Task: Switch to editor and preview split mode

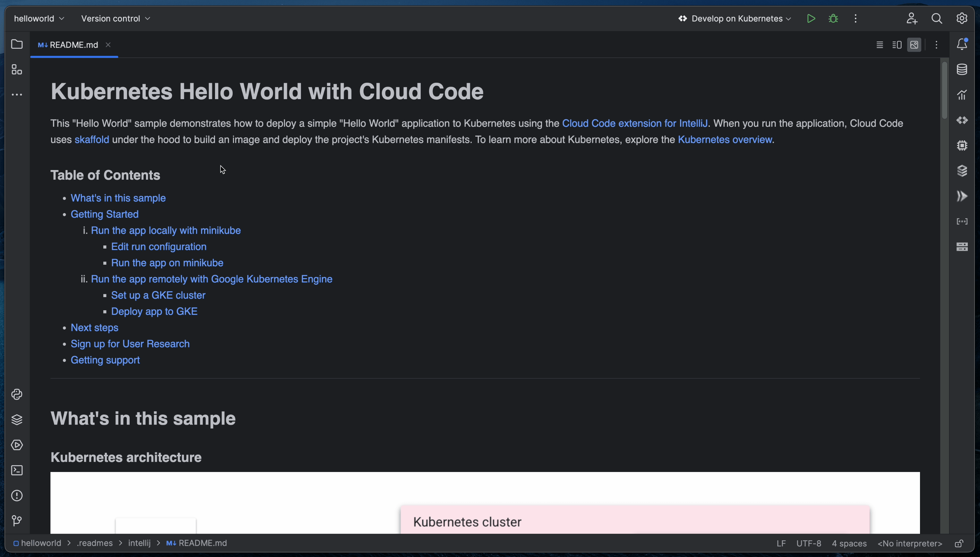Action: (x=897, y=45)
